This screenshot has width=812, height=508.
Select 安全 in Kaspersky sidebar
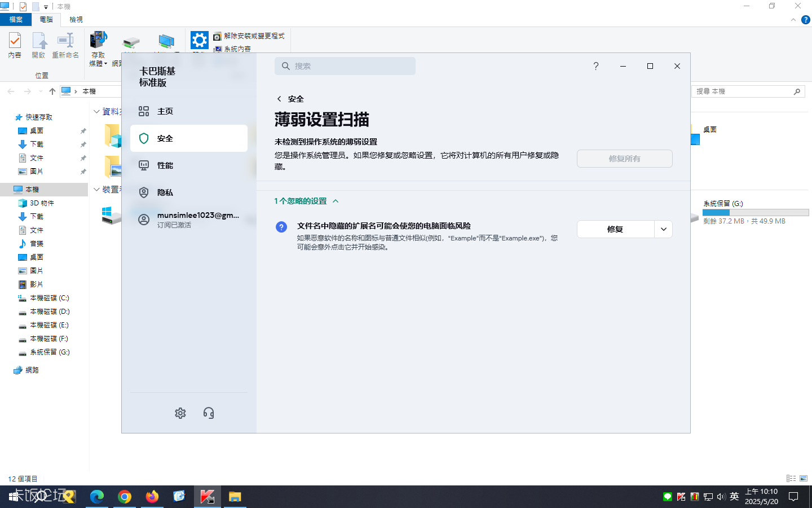click(189, 138)
